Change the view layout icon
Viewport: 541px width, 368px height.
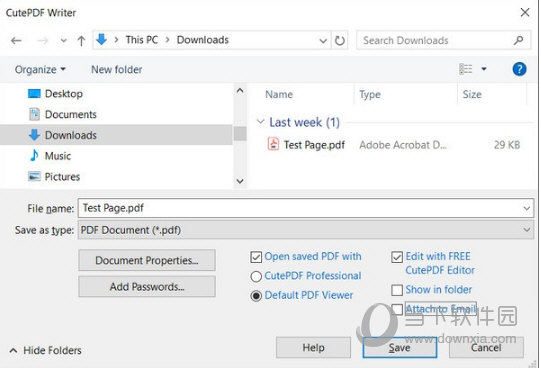465,69
